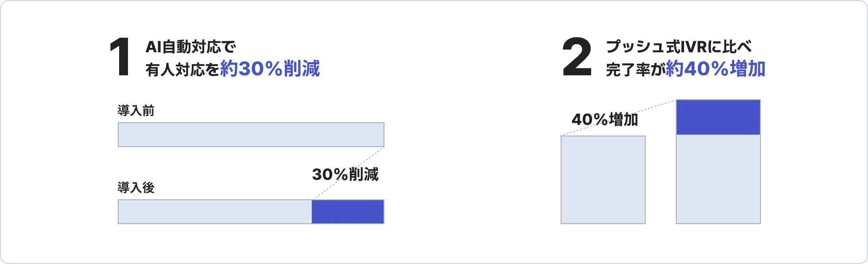Click the shorter left column bar
Image resolution: width=868 pixels, height=264 pixels.
pos(603,179)
